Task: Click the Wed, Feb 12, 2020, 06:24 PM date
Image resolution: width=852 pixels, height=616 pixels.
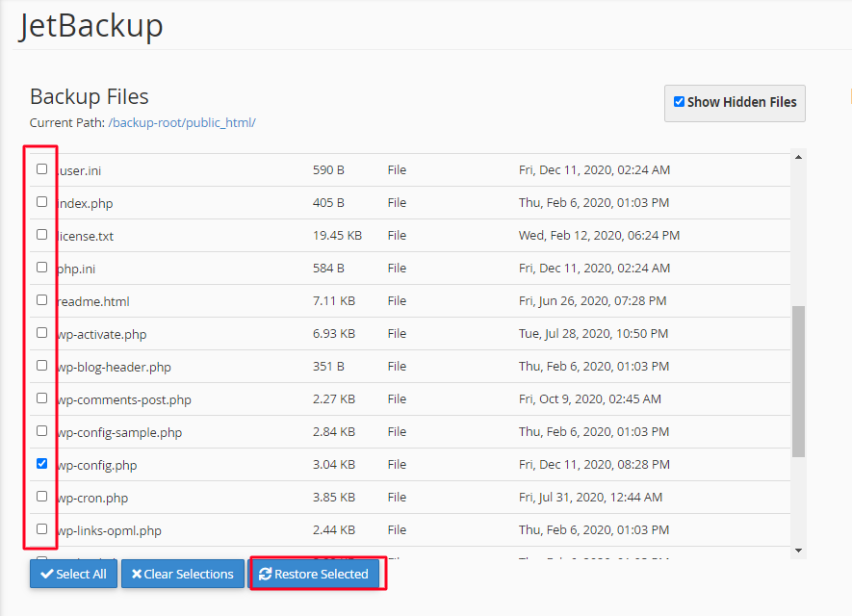Action: pyautogui.click(x=600, y=235)
